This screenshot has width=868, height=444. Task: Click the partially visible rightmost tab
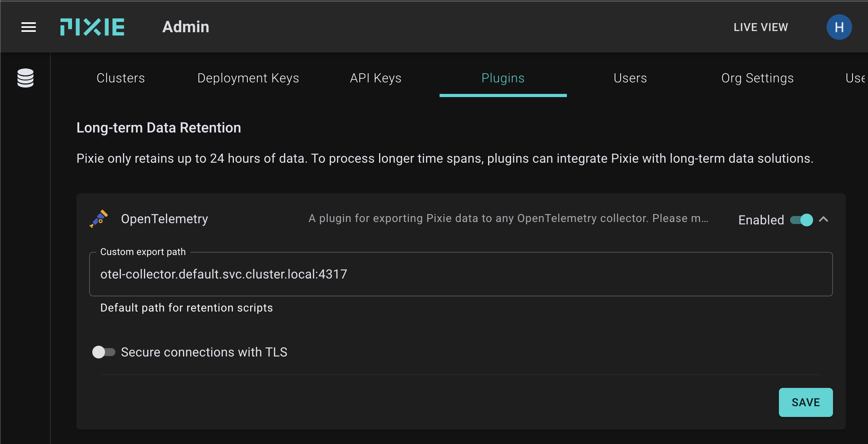pyautogui.click(x=855, y=78)
